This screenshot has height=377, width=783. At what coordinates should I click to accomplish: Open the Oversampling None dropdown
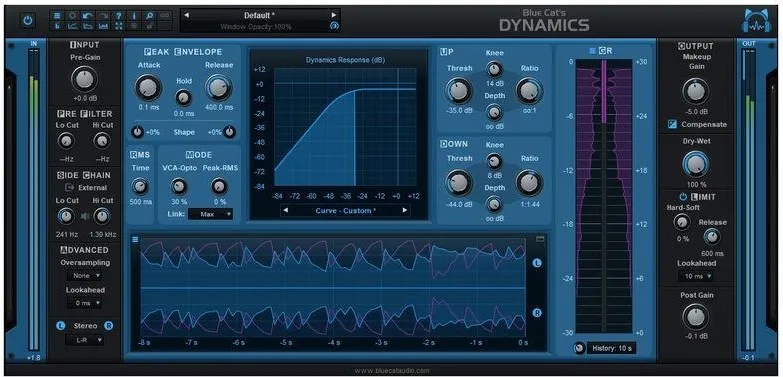[x=84, y=276]
